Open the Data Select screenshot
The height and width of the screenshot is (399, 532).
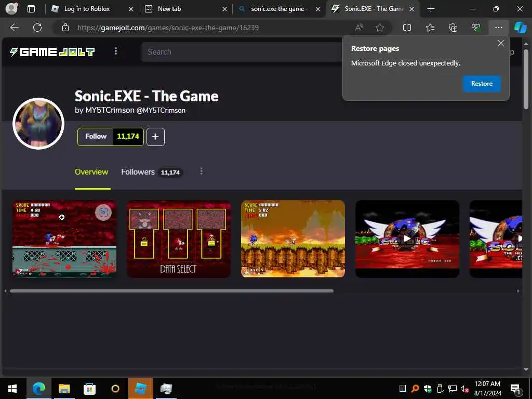tap(179, 239)
